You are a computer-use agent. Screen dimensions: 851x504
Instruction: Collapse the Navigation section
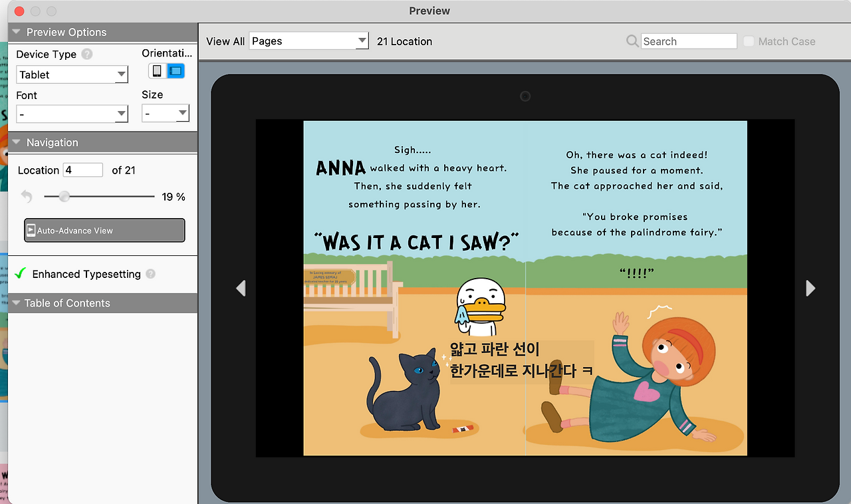coord(16,142)
